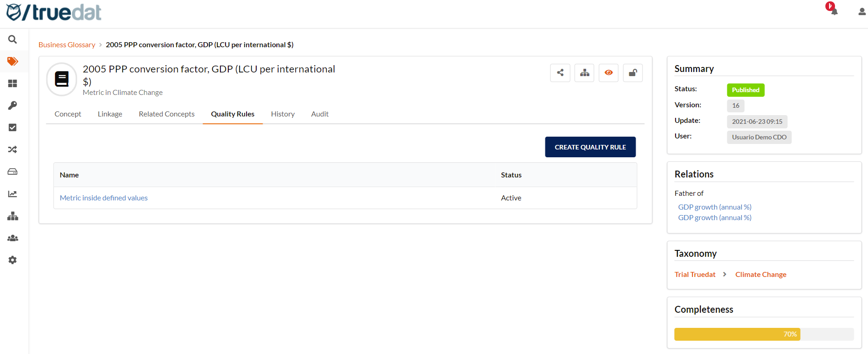Toggle the eye visibility button
The height and width of the screenshot is (354, 868).
(609, 73)
